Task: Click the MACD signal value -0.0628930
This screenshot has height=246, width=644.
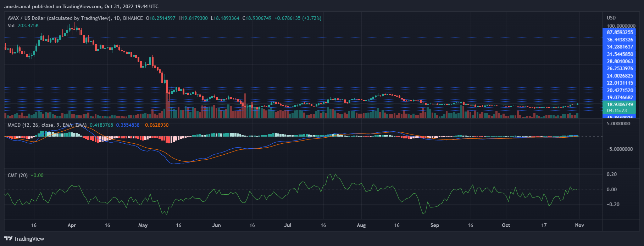Action: pyautogui.click(x=156, y=125)
